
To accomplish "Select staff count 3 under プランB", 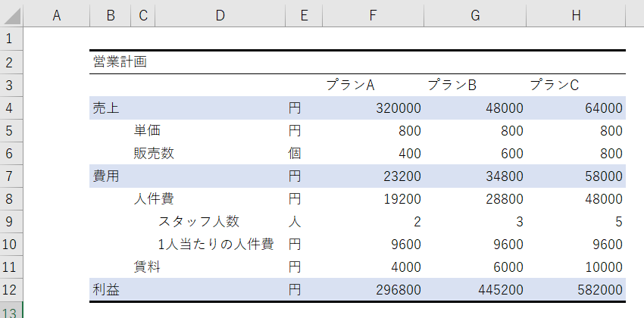I will (520, 222).
